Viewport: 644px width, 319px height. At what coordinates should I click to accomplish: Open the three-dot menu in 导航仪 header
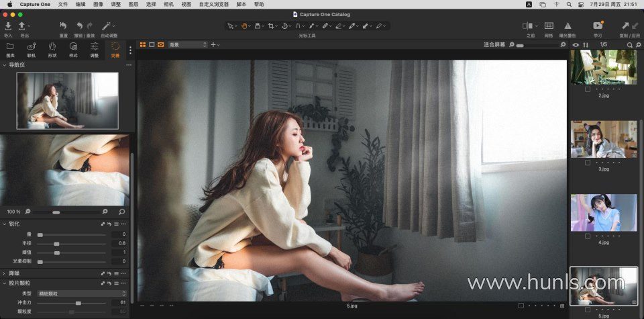[x=129, y=65]
